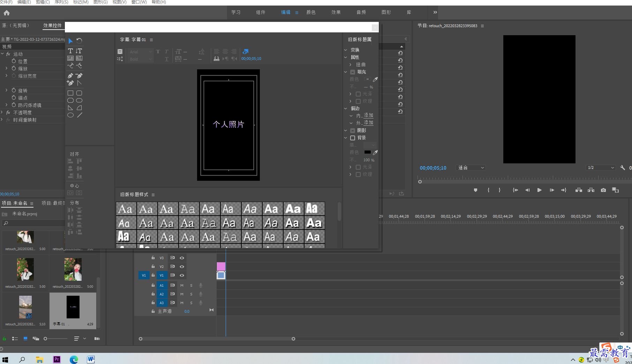The width and height of the screenshot is (632, 364).
Task: Expand the 扭曲 distort section
Action: pyautogui.click(x=351, y=65)
